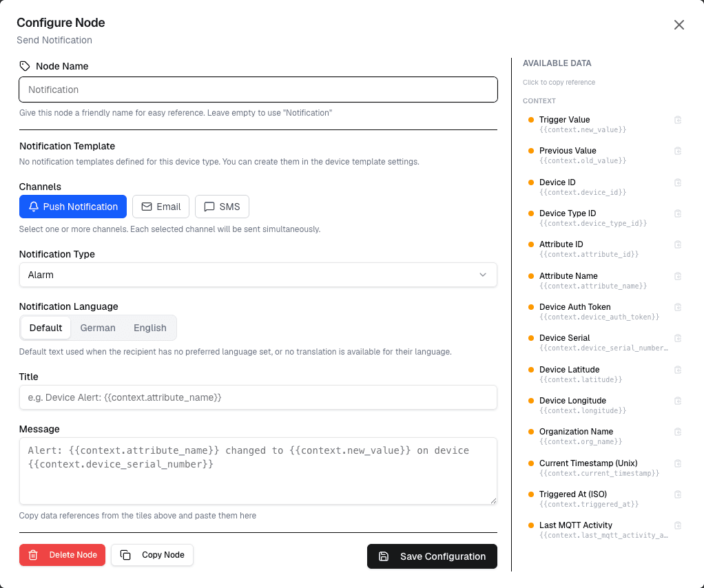Save the node configuration

432,556
